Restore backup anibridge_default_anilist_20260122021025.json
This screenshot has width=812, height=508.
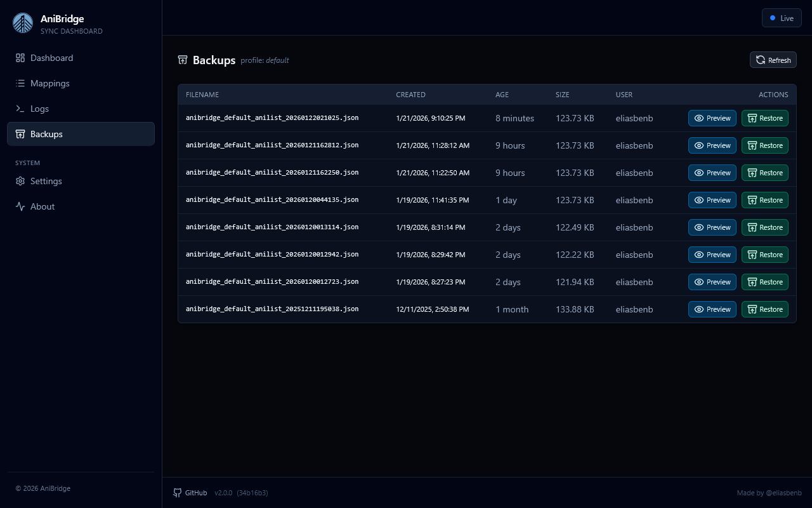(765, 118)
